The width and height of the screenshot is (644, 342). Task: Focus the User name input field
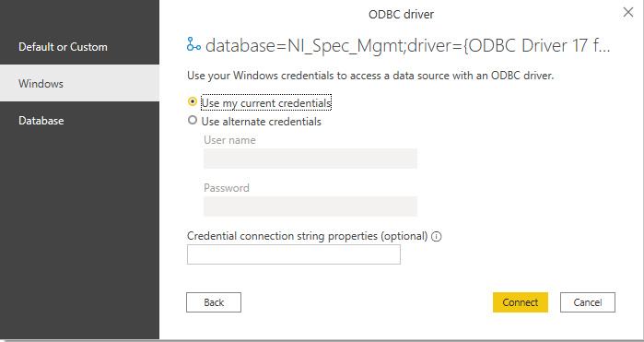click(x=310, y=159)
